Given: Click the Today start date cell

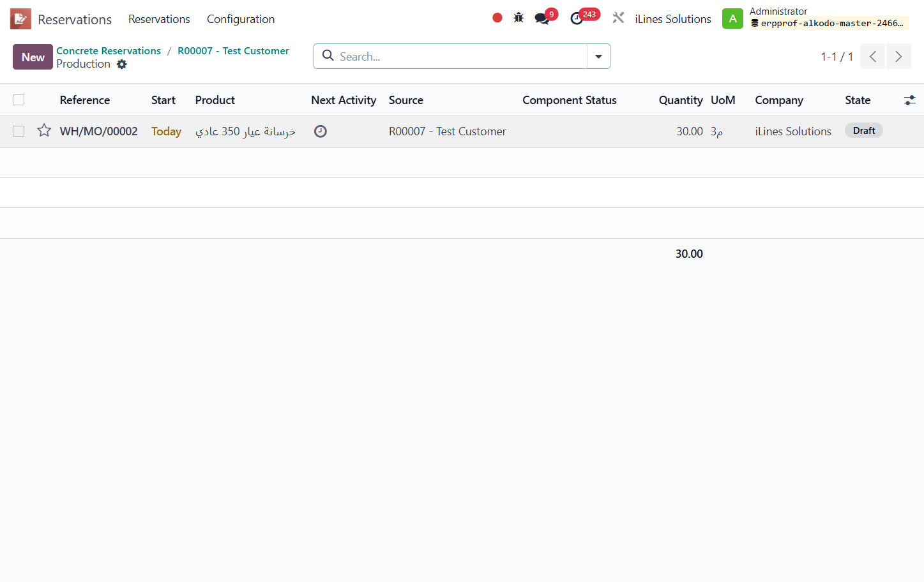Looking at the screenshot, I should tap(166, 131).
